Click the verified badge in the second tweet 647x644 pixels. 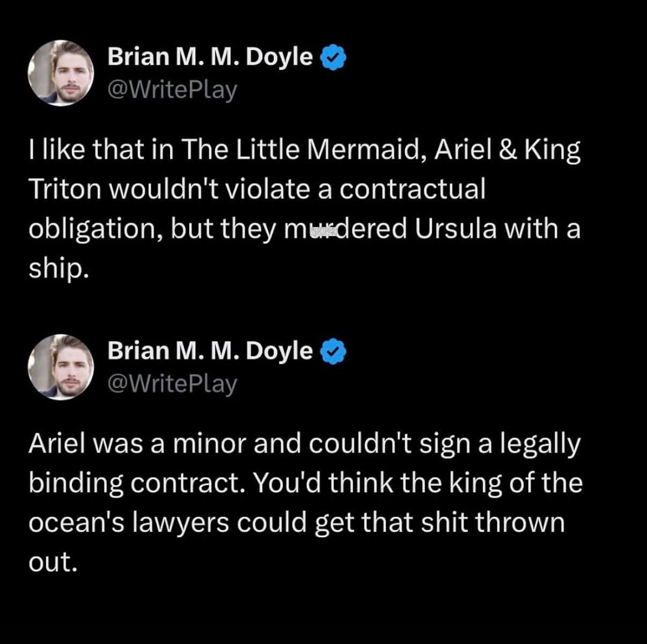(x=334, y=352)
